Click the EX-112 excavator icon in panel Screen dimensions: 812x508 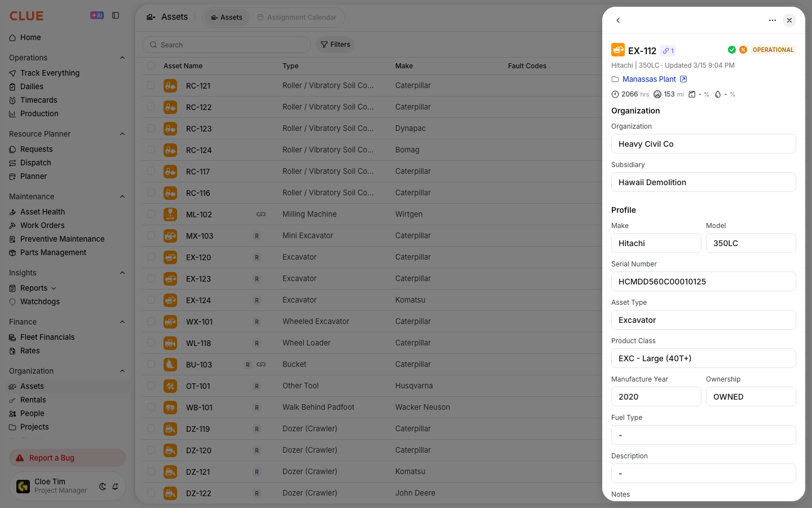618,50
